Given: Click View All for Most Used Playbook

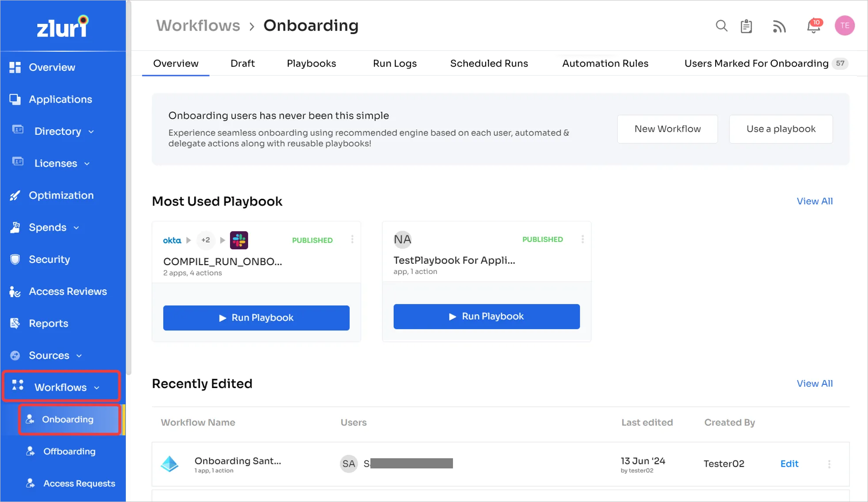Looking at the screenshot, I should [x=814, y=202].
